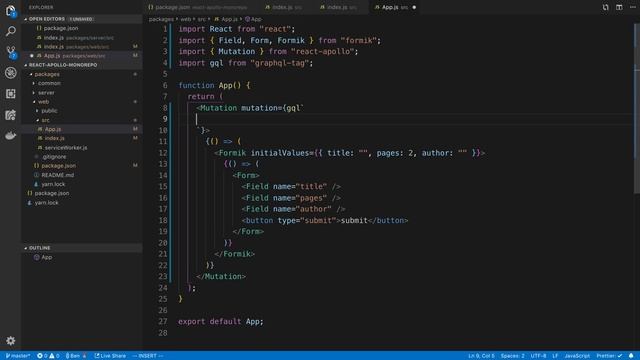Click the notifications bell in status bar
640x360 pixels.
pos(631,356)
